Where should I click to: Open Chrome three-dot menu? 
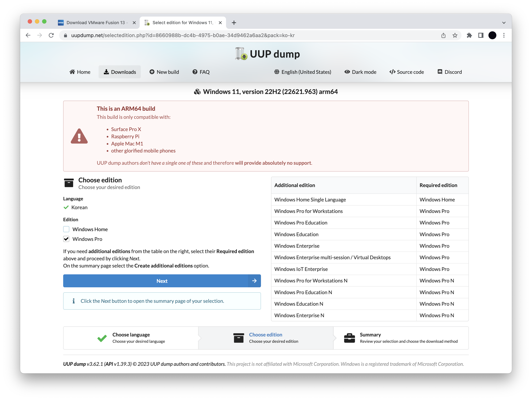[x=504, y=35]
